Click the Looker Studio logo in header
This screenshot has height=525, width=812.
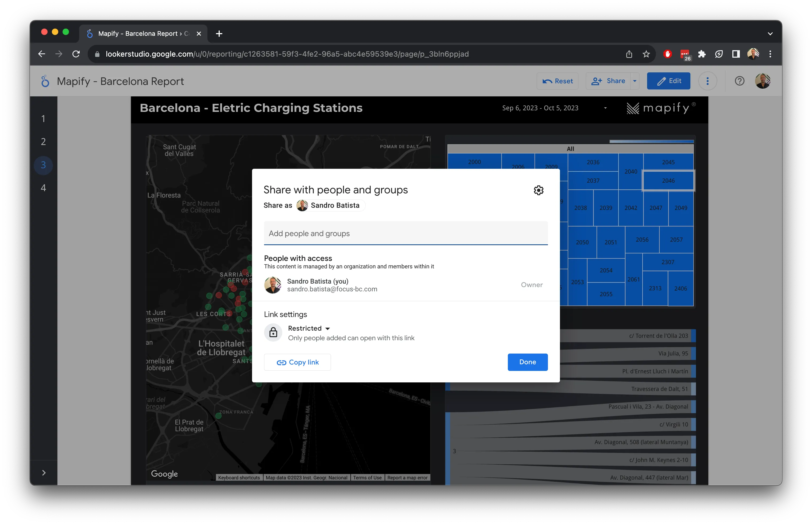pos(45,81)
